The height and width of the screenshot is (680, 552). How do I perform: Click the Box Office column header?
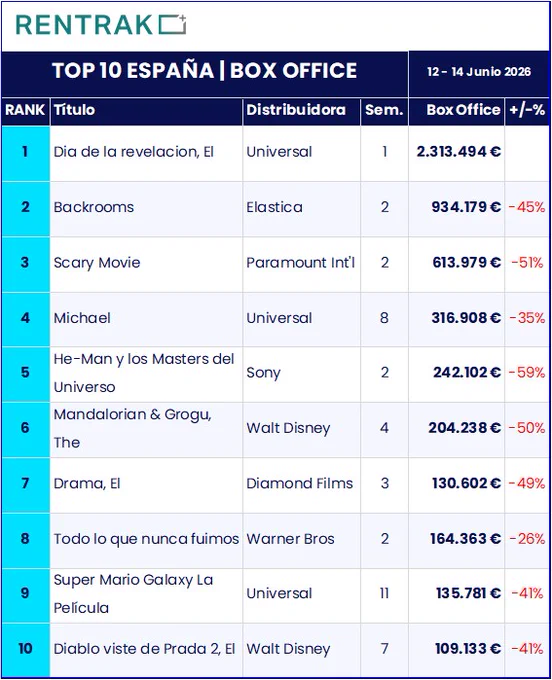[463, 110]
